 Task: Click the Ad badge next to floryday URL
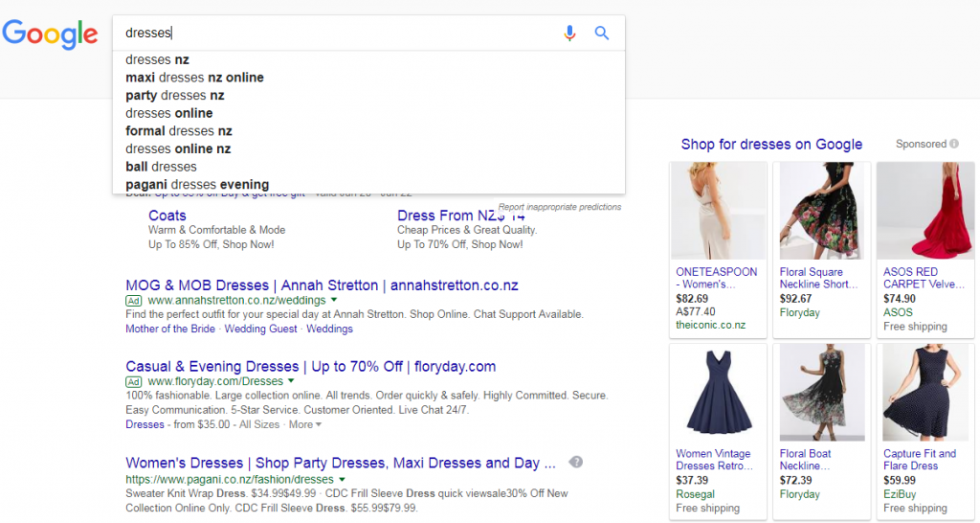click(134, 382)
